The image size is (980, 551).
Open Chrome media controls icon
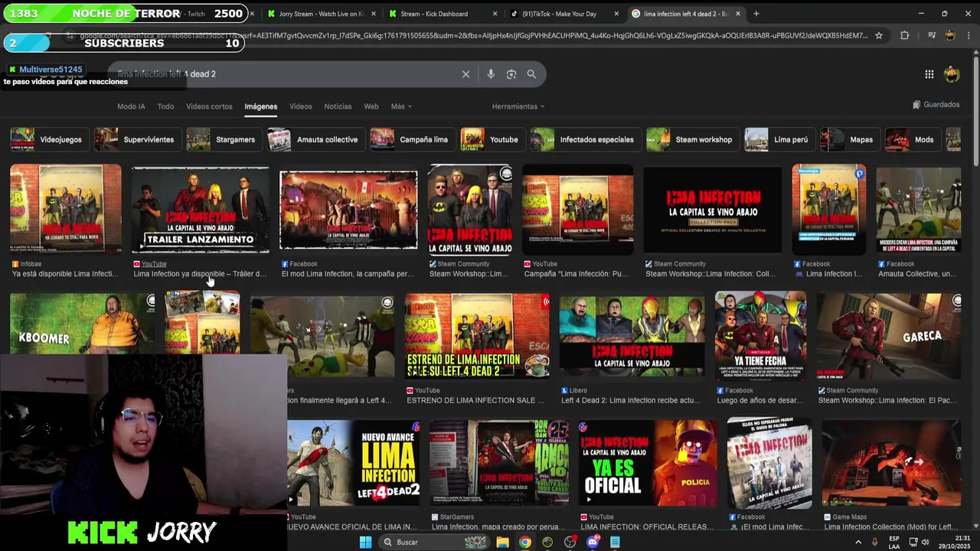(931, 35)
